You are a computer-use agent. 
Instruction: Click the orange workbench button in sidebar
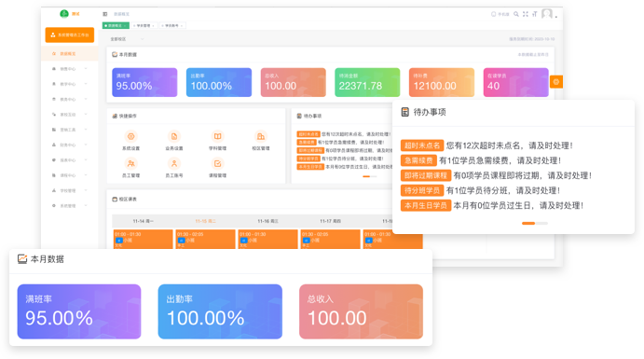coord(69,35)
